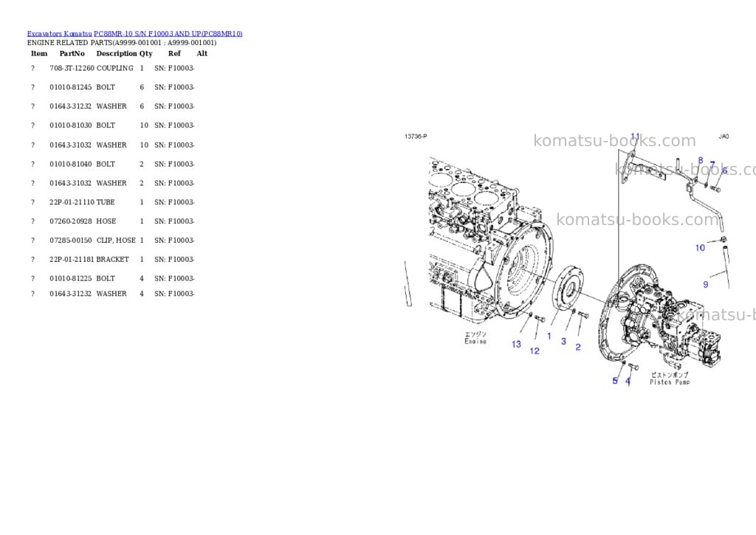Click the HOSE description in 07260-20928 row
Screen dimensions: 756x535
106,221
